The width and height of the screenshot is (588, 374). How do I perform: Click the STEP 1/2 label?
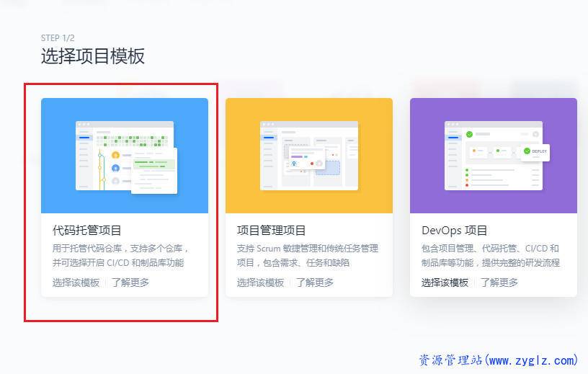[58, 38]
